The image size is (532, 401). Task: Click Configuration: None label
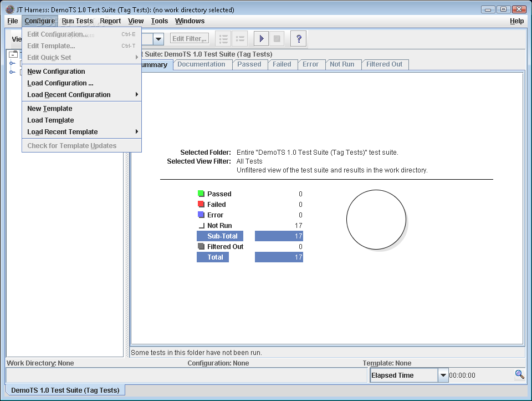click(218, 363)
